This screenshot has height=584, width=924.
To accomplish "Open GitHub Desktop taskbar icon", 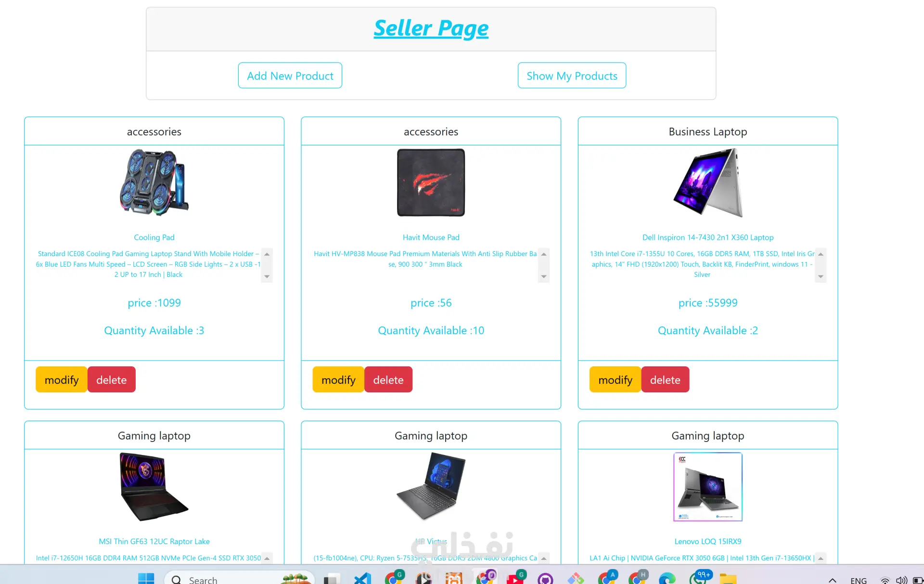I will [545, 578].
